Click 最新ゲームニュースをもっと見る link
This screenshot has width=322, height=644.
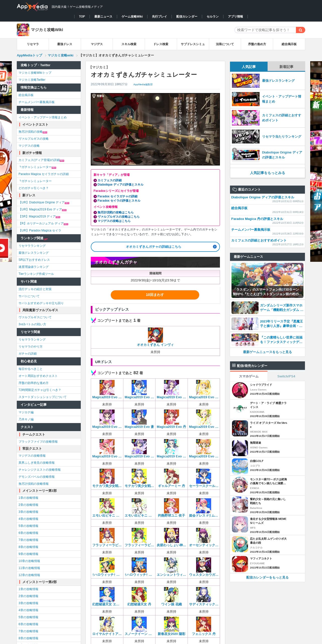pos(267,352)
